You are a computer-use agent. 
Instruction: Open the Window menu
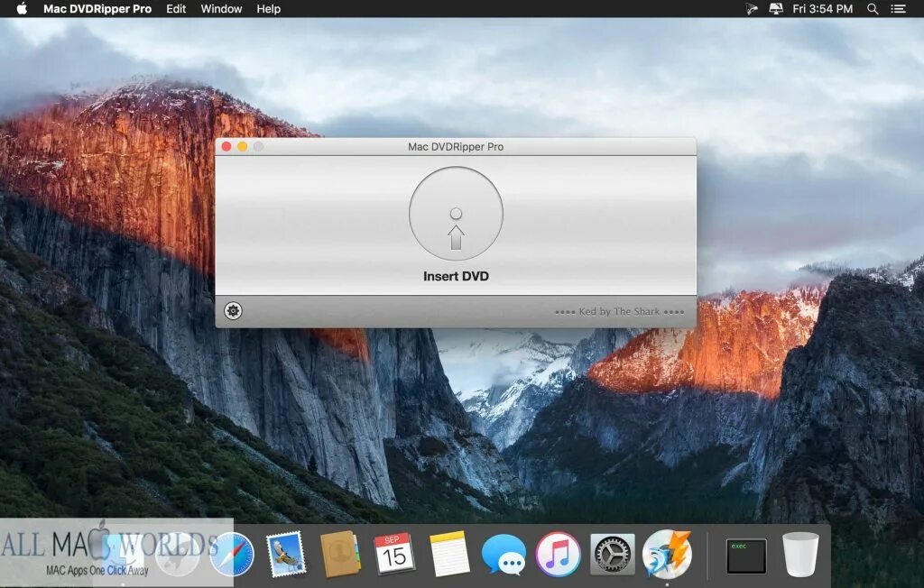221,9
